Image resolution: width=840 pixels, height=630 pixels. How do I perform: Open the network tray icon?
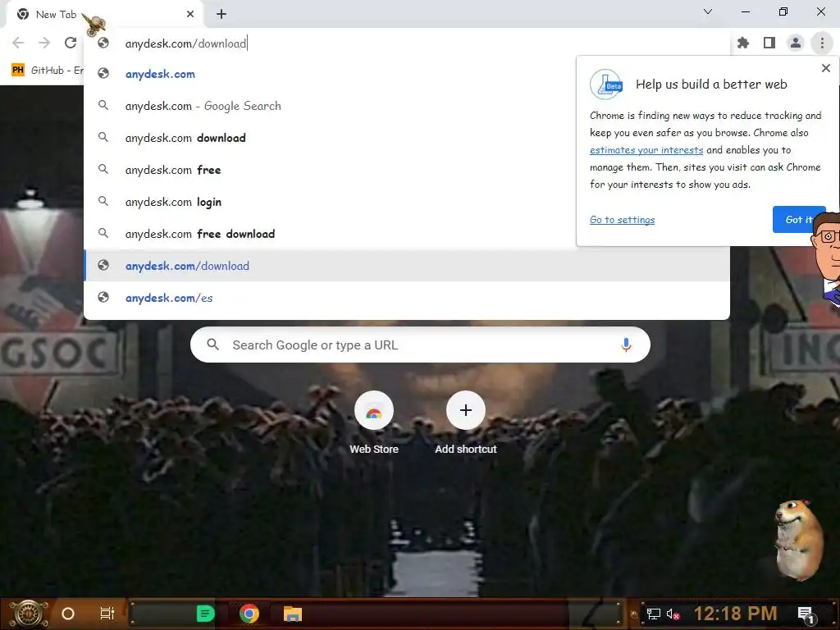(x=653, y=614)
